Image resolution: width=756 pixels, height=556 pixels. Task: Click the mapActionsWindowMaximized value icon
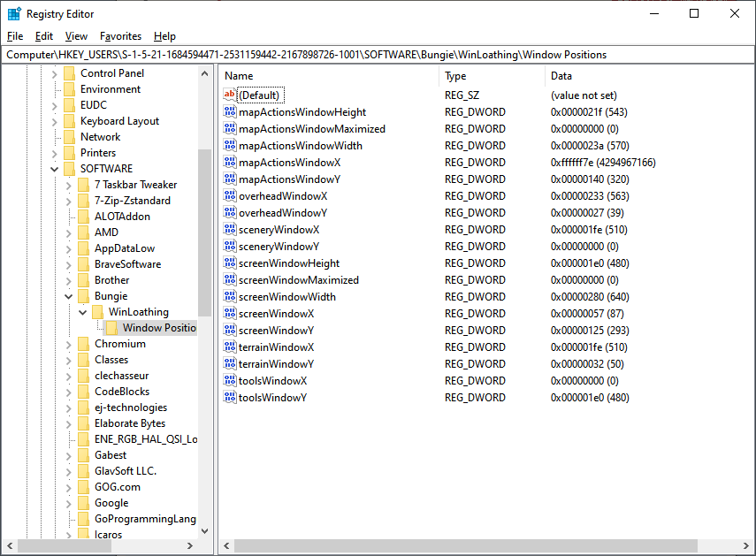tap(230, 129)
